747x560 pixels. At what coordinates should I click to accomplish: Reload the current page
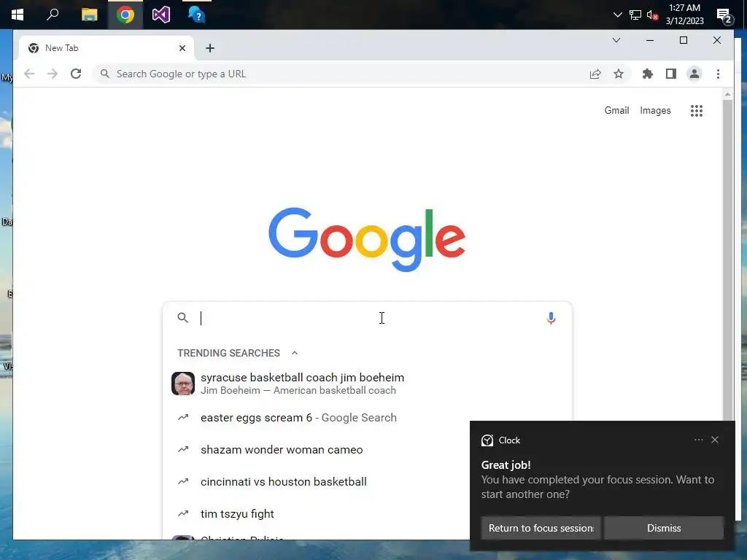tap(76, 74)
